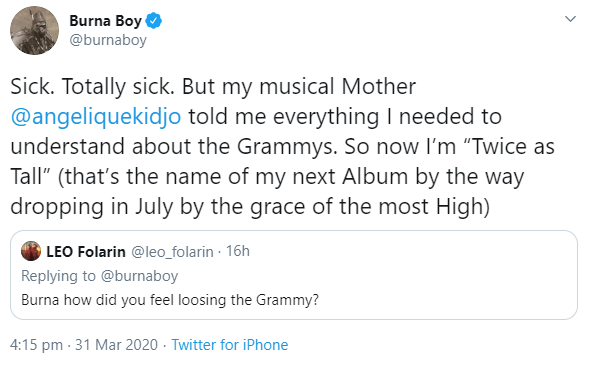
Task: Open the Twitter for iPhone source link
Action: pos(230,345)
